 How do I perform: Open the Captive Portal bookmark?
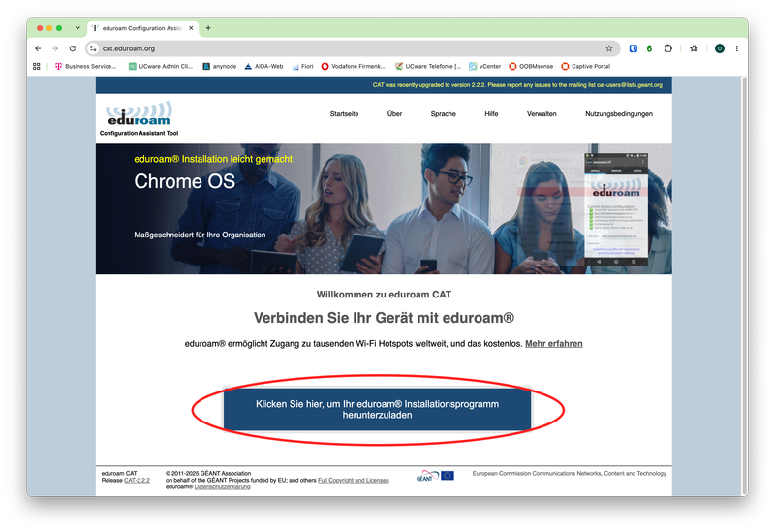(x=586, y=66)
